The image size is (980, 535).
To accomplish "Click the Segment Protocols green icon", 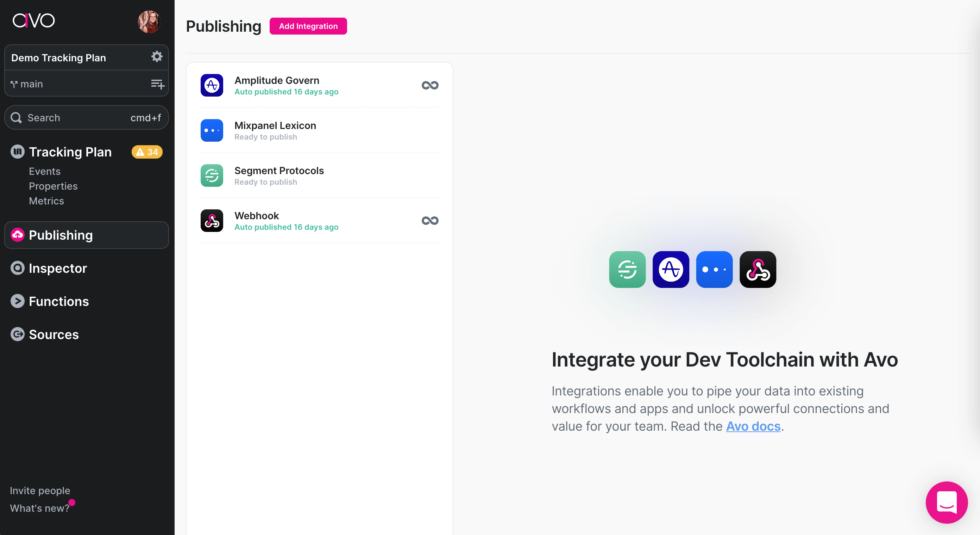I will coord(212,176).
